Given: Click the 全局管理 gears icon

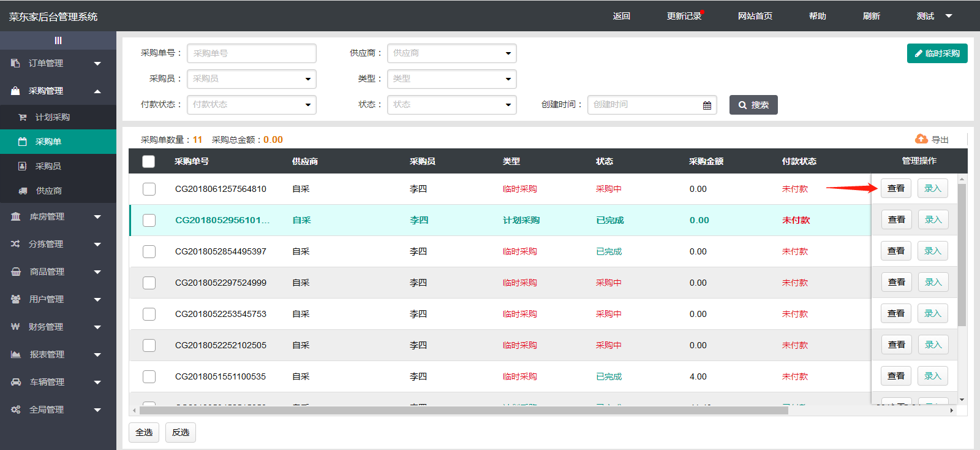Looking at the screenshot, I should click(x=16, y=410).
